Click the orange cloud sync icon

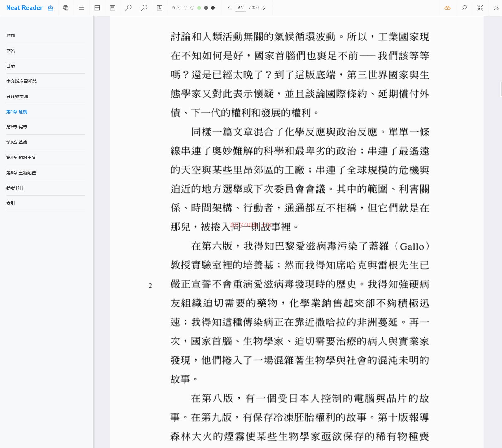point(448,8)
